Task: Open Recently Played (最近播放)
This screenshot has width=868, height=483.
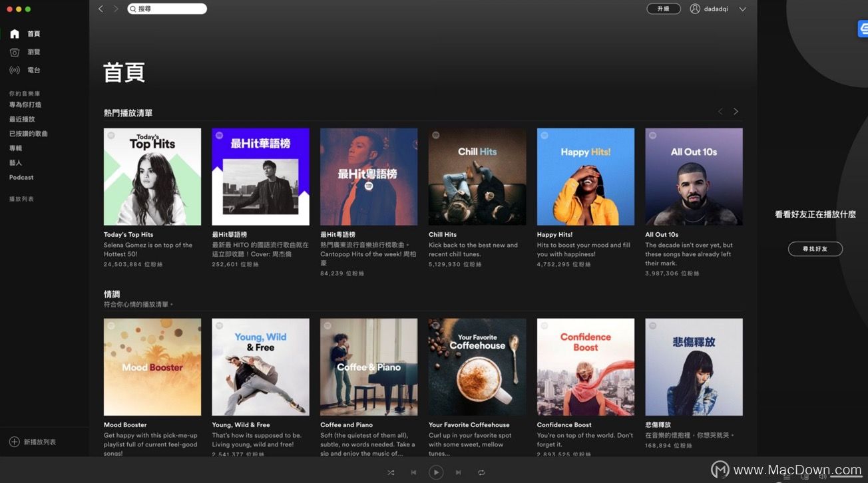Action: click(22, 119)
